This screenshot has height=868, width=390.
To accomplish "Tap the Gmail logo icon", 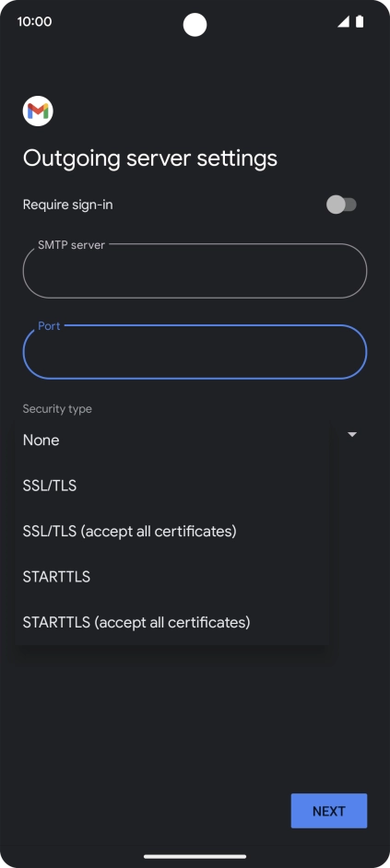I will [x=38, y=111].
